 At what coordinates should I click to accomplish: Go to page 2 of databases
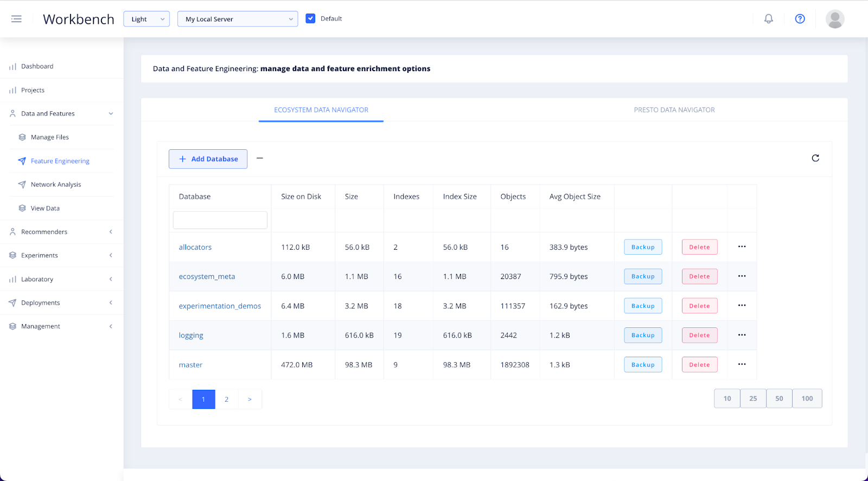click(x=226, y=400)
